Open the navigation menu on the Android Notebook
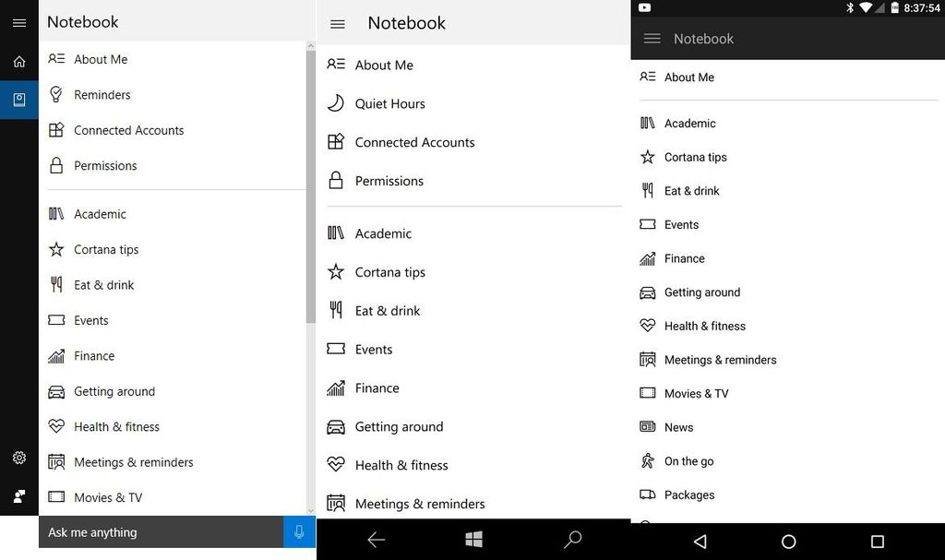The height and width of the screenshot is (560, 945). 652,39
